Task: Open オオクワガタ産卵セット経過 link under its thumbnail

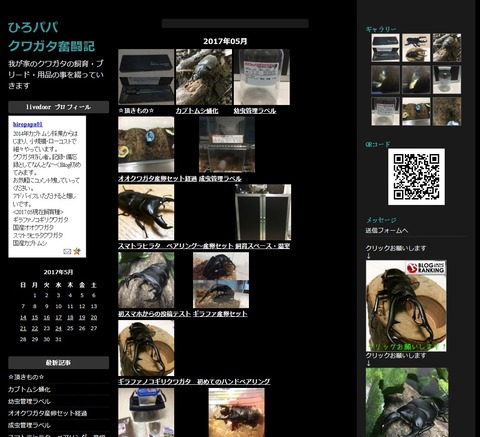Action: pyautogui.click(x=157, y=179)
